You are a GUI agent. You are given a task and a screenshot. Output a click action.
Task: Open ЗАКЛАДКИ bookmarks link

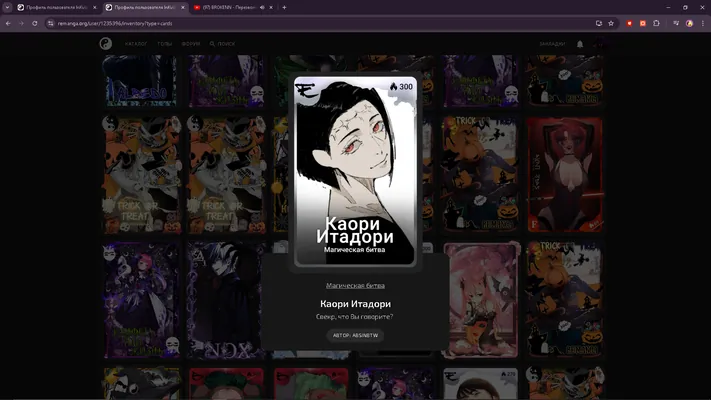pos(552,44)
